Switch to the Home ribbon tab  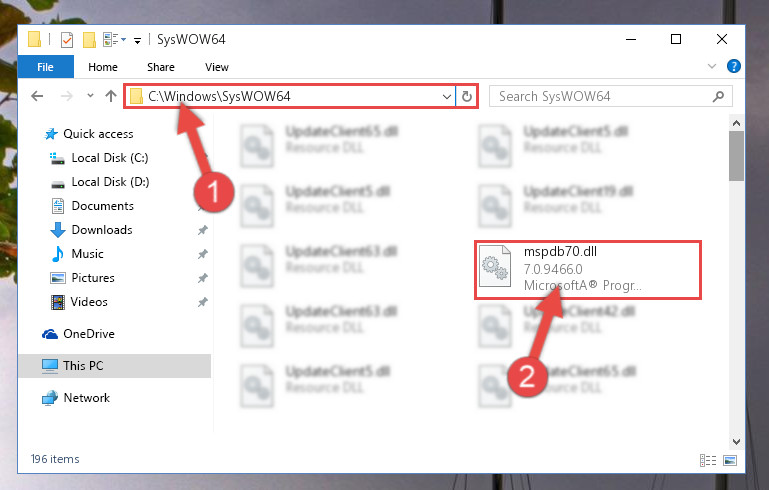pos(103,67)
